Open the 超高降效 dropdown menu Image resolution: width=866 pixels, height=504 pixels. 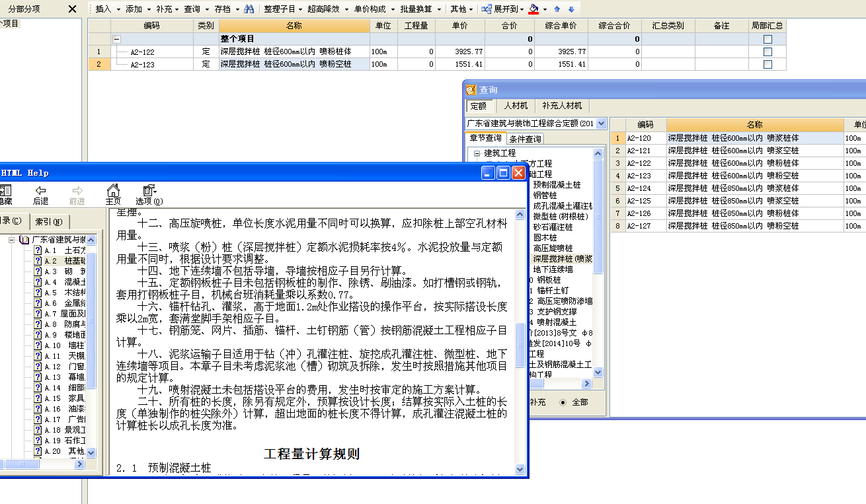point(327,9)
